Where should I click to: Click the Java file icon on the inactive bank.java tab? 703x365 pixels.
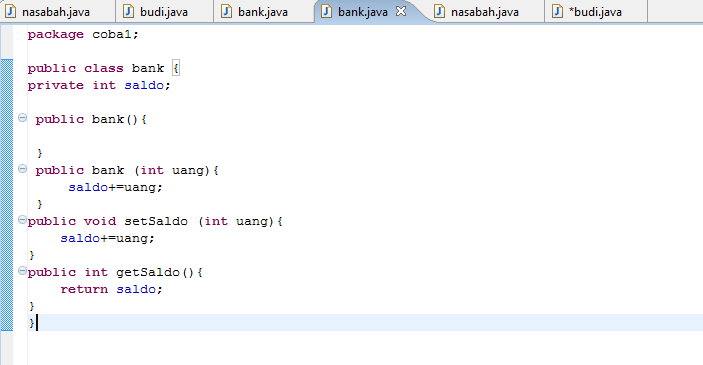[227, 11]
